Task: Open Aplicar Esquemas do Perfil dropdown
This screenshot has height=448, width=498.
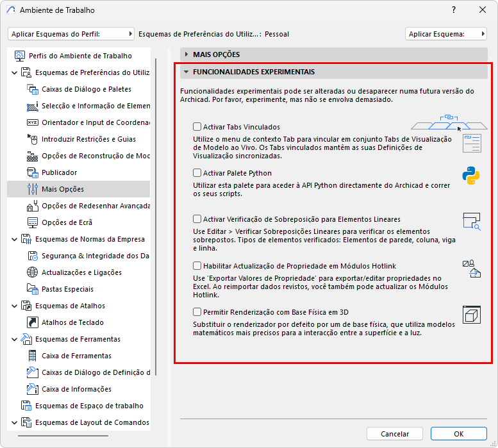Action: [71, 34]
